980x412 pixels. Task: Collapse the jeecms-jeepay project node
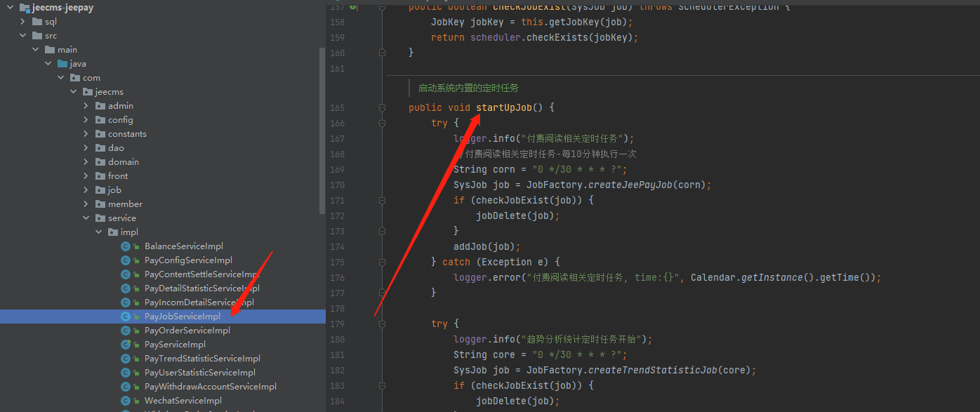tap(10, 8)
